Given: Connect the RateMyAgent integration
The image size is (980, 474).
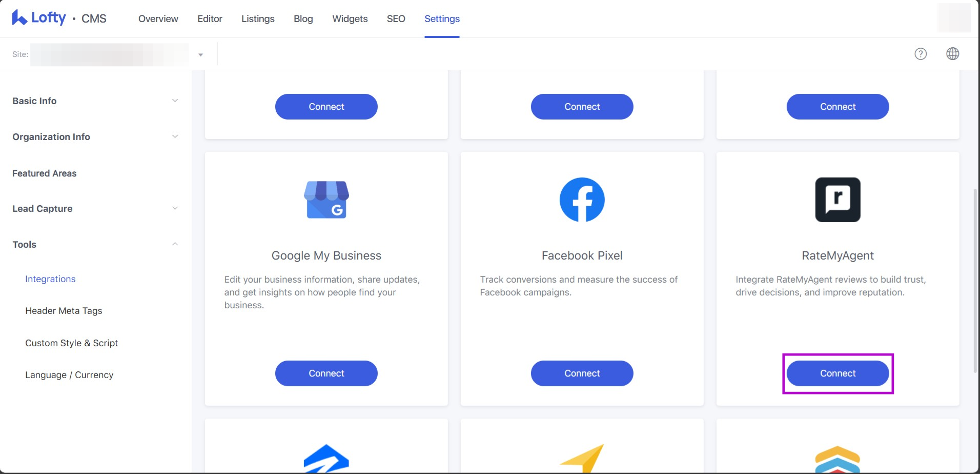Looking at the screenshot, I should (838, 373).
